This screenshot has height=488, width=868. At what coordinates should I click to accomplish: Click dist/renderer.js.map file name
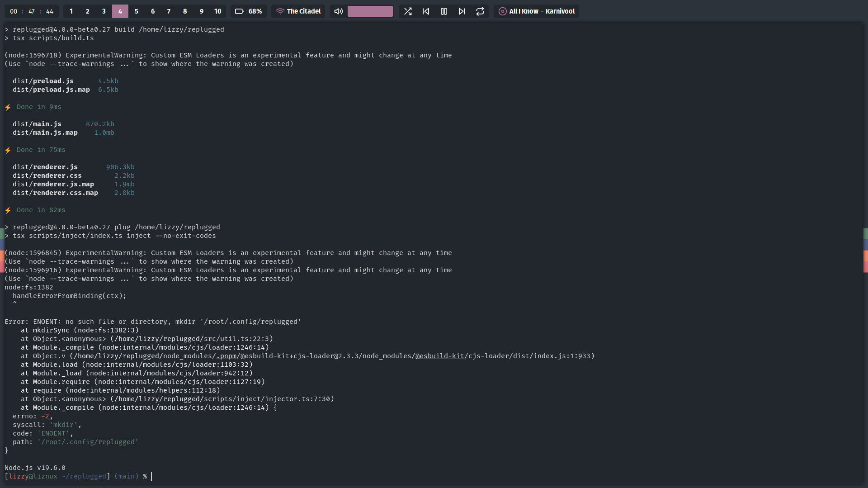pyautogui.click(x=53, y=184)
